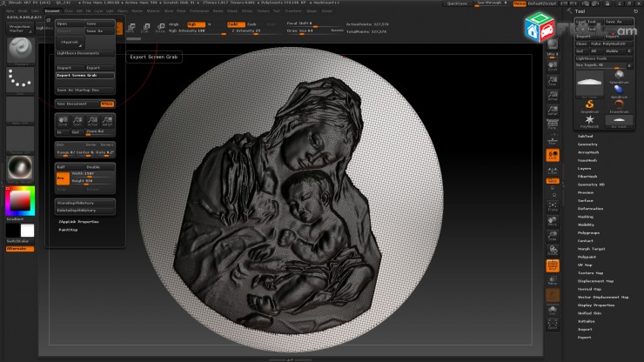Toggle the orange Local symmetry icon

[x=553, y=155]
